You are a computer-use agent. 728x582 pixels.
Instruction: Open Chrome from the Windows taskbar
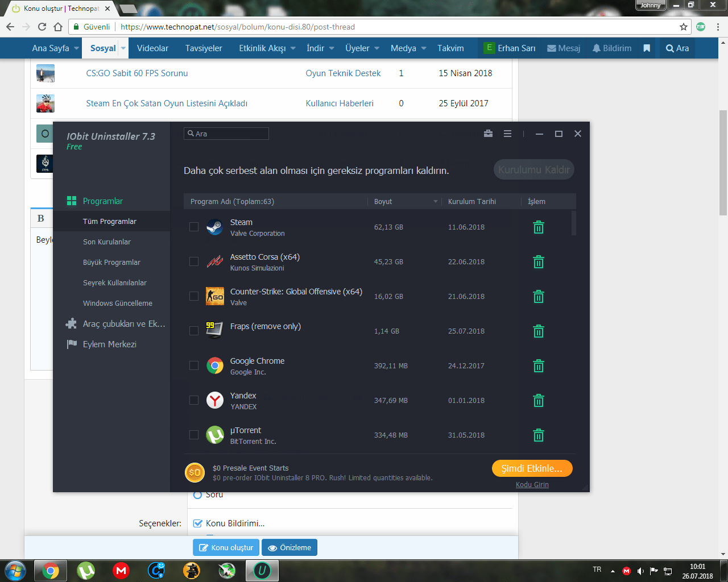[x=51, y=570]
